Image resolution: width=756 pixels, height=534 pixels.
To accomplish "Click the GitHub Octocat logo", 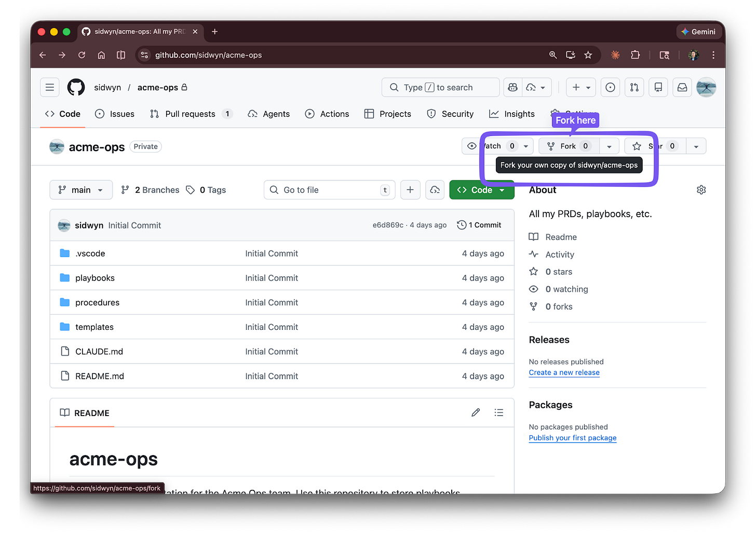I will pyautogui.click(x=76, y=87).
